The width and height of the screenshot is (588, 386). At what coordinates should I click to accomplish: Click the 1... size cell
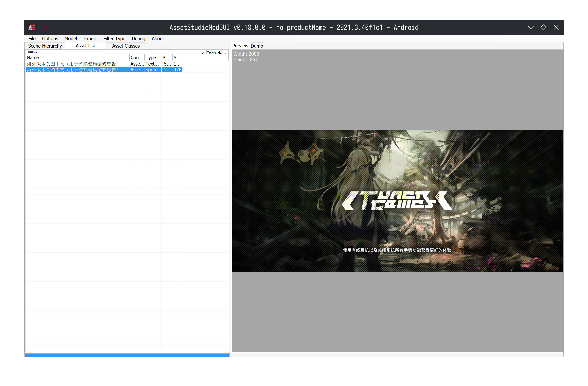click(177, 64)
